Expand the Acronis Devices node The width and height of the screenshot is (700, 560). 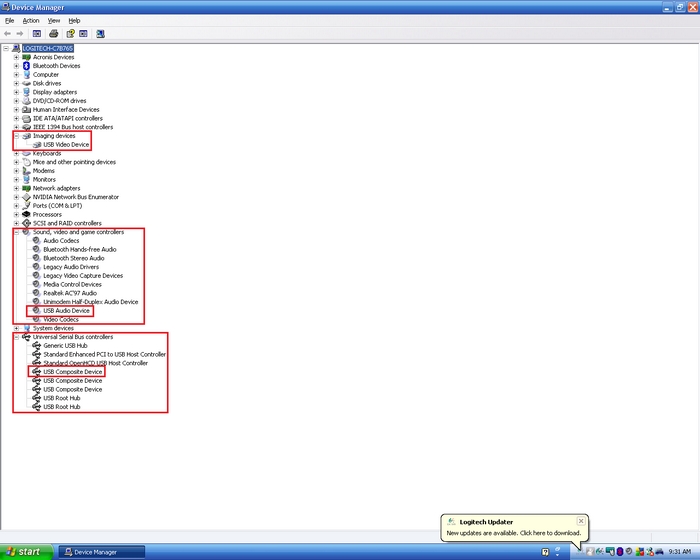(16, 57)
